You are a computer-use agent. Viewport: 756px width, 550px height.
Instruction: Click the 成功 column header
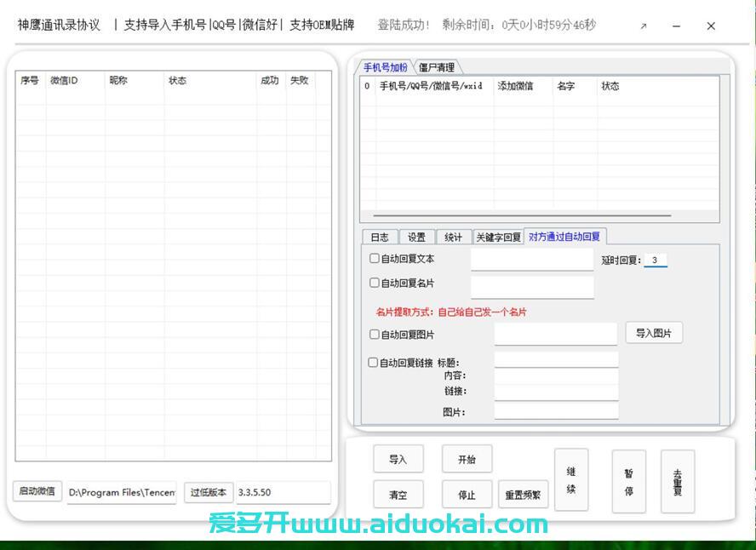[270, 81]
